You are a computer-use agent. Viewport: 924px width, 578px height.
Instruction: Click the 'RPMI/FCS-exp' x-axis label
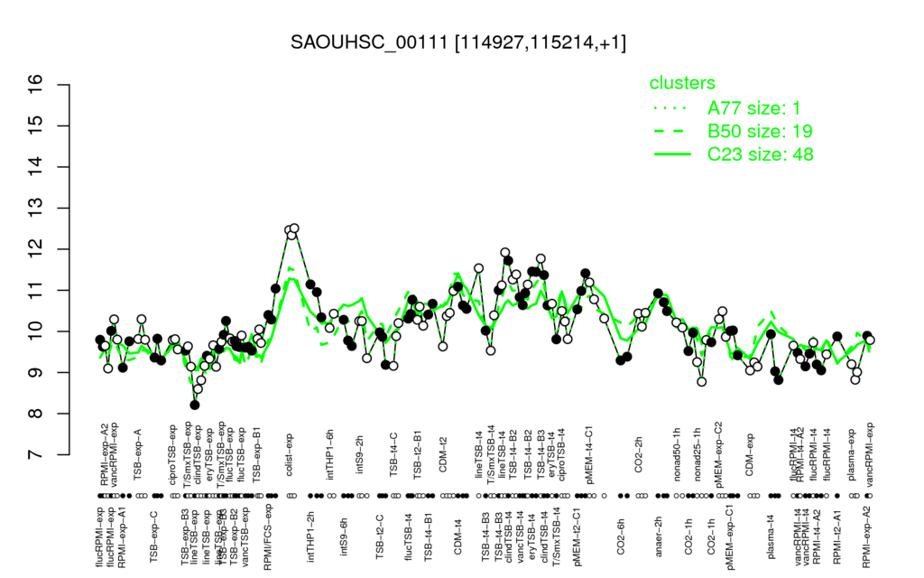pos(268,538)
